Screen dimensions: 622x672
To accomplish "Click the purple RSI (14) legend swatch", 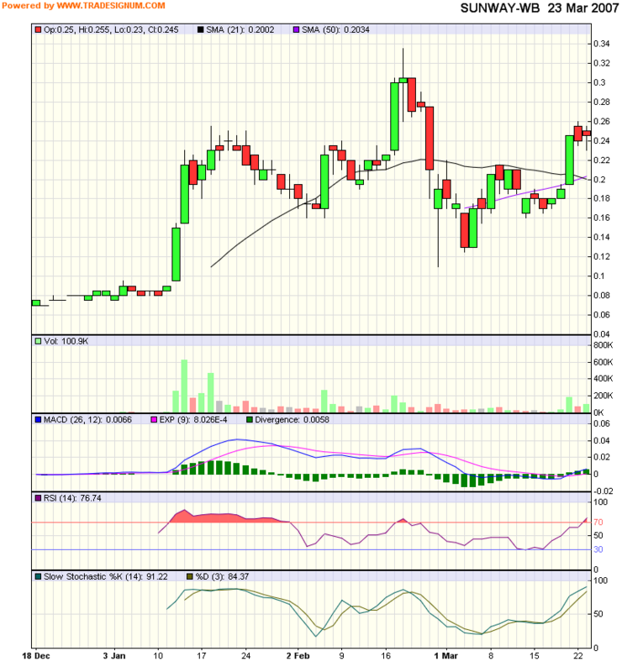I will click(38, 498).
